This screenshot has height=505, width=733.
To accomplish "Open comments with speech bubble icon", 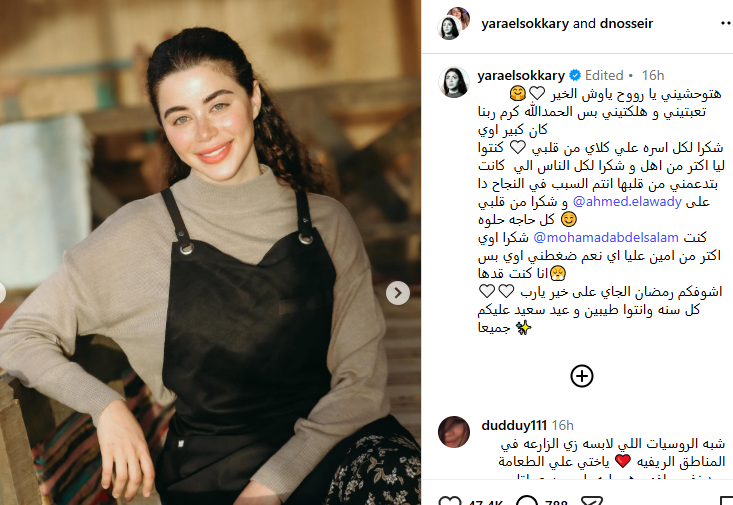I will [528, 501].
